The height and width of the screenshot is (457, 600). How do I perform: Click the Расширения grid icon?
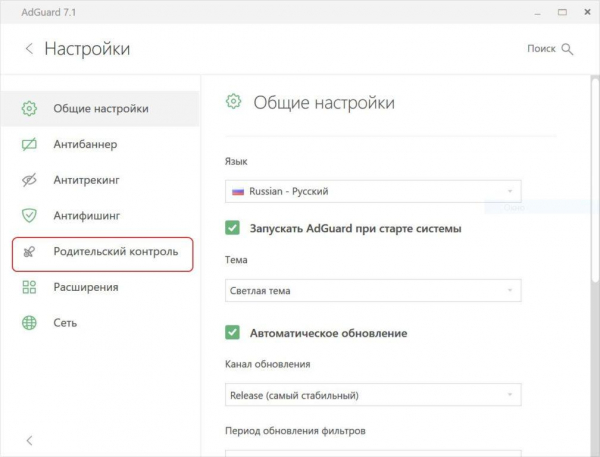click(x=29, y=287)
